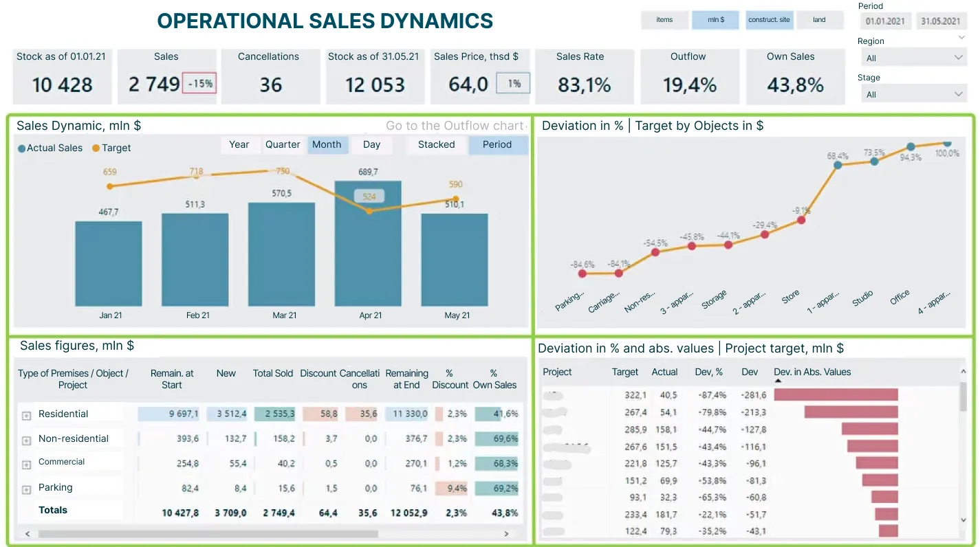
Task: Click the -84,6% Parking deviation point
Action: (582, 273)
